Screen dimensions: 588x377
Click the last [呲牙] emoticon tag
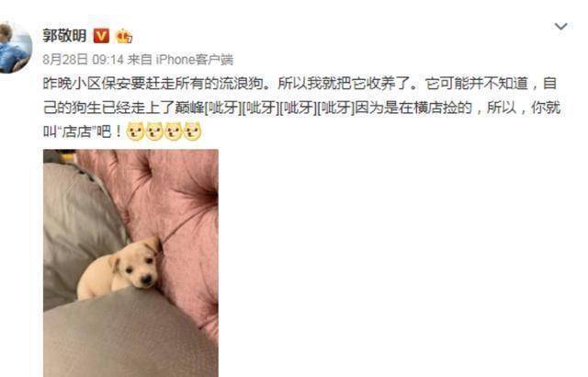(x=335, y=108)
